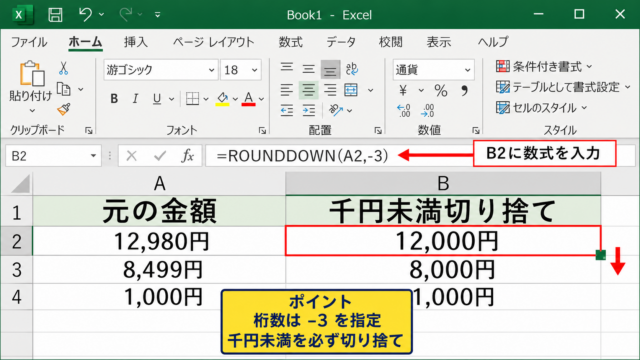Viewport: 640px width, 360px height.
Task: Open merge cells dropdown arrow
Action: point(371,90)
